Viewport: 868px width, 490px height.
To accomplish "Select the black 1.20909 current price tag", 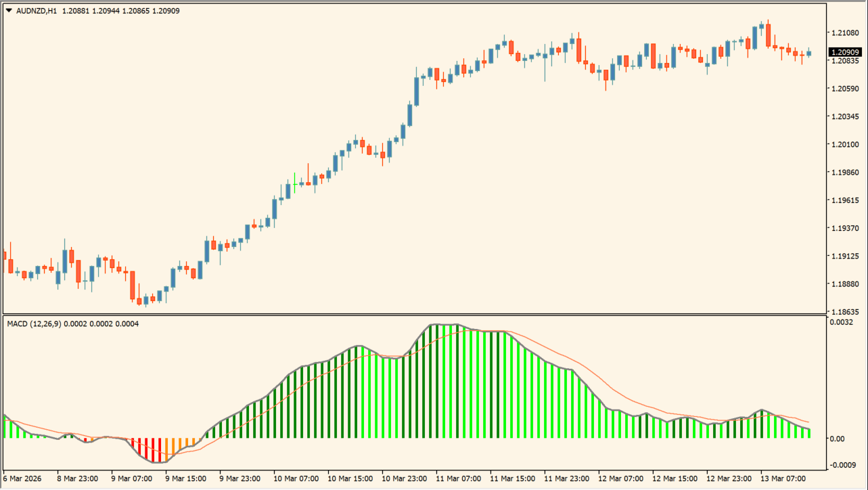I will 846,52.
